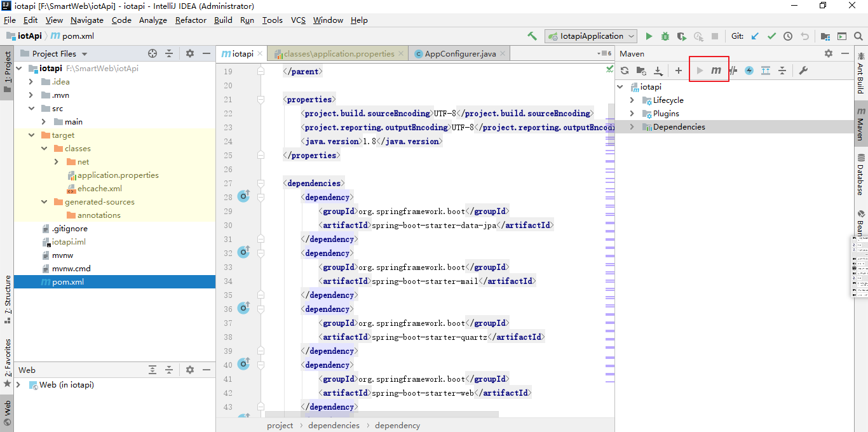Run IotapiApplication with the green play icon

(648, 36)
